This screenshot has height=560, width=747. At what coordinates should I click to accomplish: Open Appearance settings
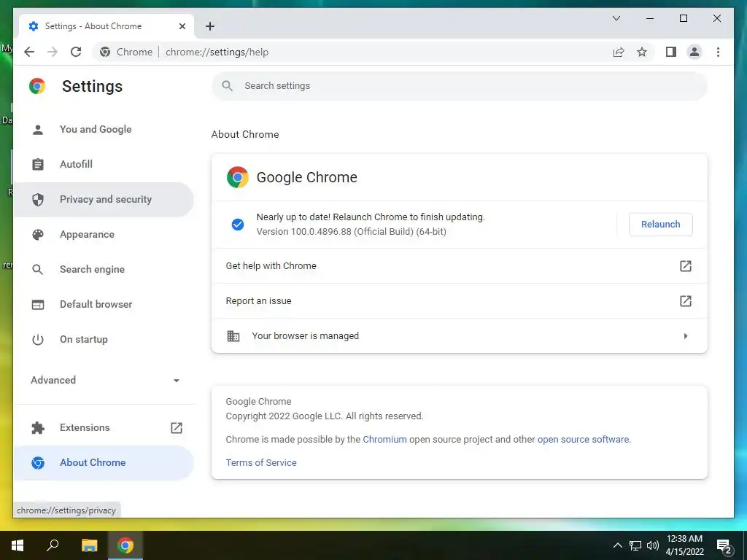pyautogui.click(x=103, y=234)
